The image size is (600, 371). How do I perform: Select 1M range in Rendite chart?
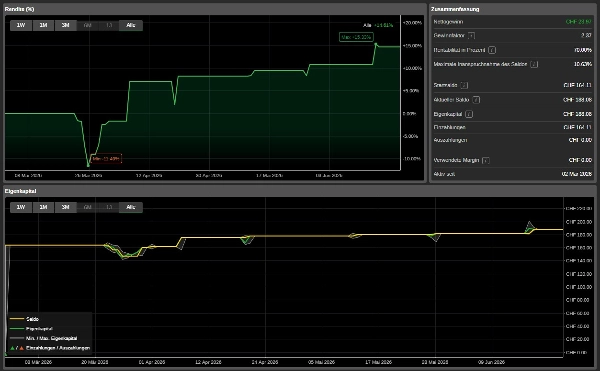43,25
